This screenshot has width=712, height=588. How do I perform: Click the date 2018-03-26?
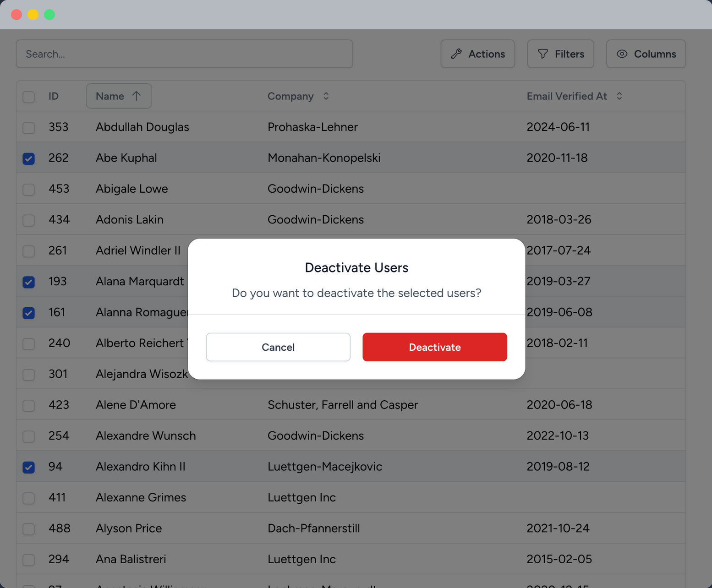tap(559, 219)
